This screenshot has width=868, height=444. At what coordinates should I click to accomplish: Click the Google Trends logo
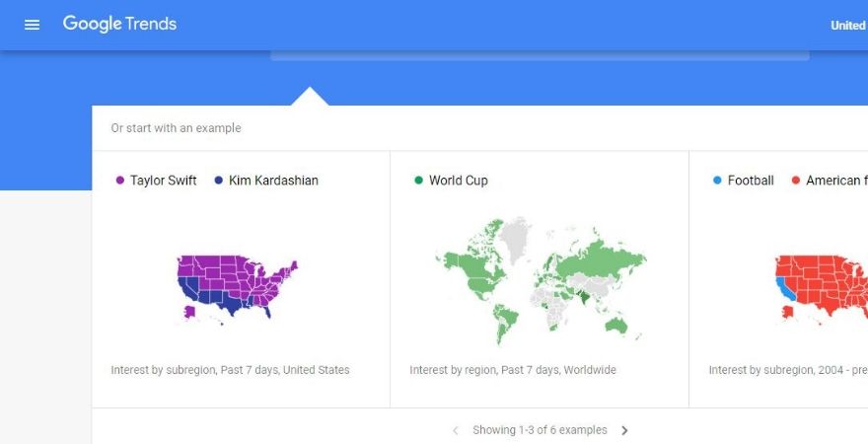119,24
